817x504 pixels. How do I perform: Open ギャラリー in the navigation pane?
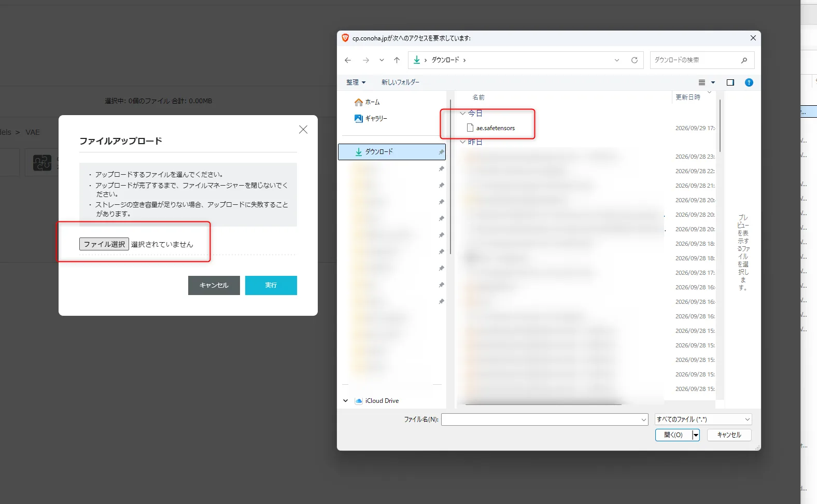click(371, 118)
